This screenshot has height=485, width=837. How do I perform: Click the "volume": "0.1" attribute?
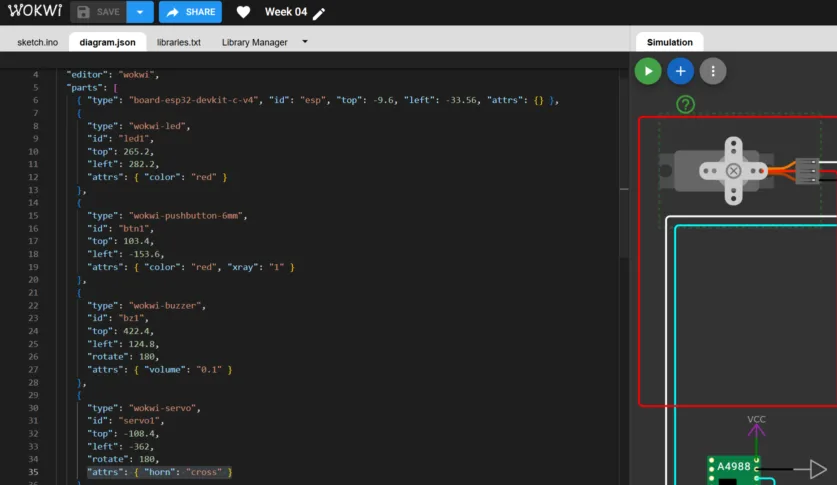pyautogui.click(x=183, y=369)
